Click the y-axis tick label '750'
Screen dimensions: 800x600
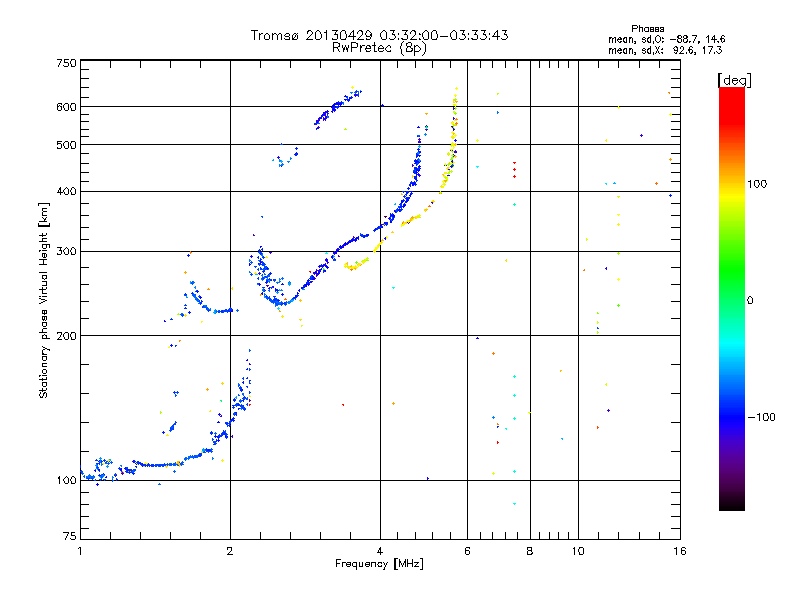pyautogui.click(x=67, y=63)
